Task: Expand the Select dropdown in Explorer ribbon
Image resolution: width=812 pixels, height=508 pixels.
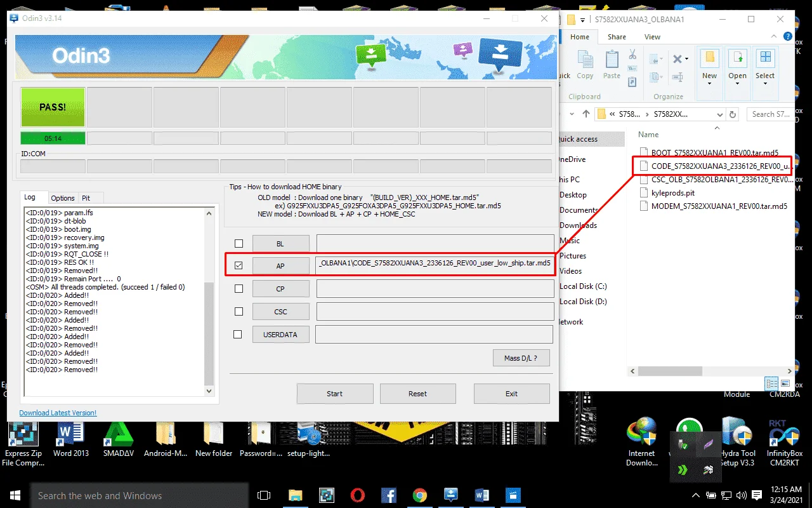Action: pos(765,85)
